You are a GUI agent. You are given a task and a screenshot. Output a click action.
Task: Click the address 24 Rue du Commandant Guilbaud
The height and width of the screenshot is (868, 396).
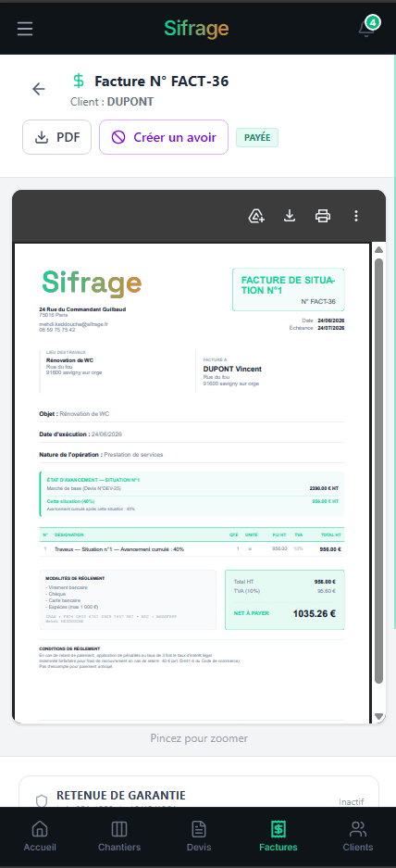coord(82,309)
